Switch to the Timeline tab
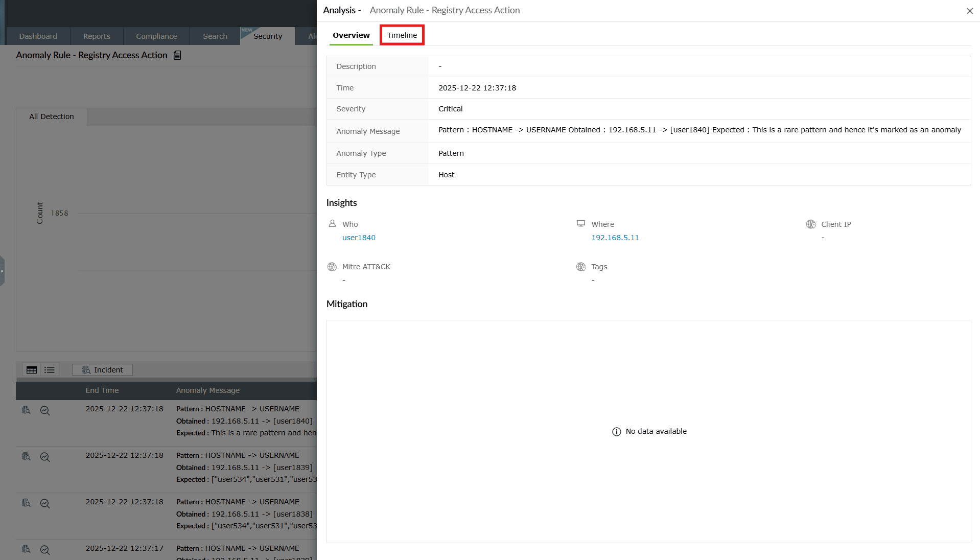The height and width of the screenshot is (560, 980). point(402,35)
